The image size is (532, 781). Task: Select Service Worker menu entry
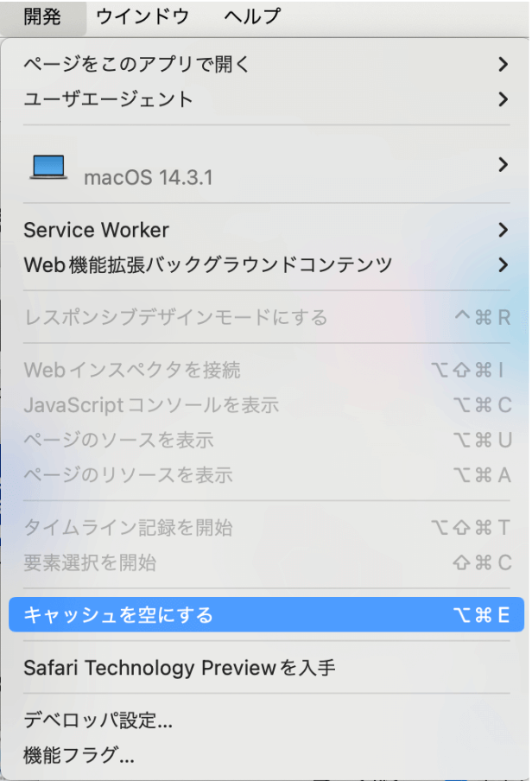pos(267,230)
